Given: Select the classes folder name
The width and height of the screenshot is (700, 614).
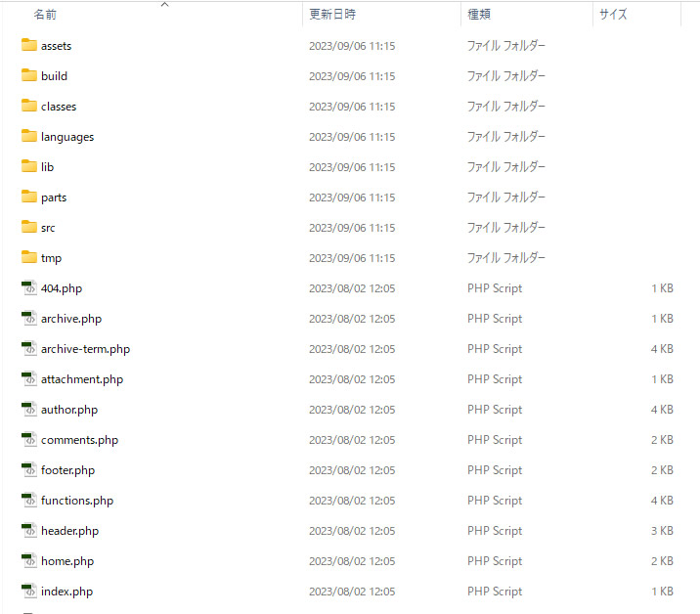Looking at the screenshot, I should click(59, 107).
